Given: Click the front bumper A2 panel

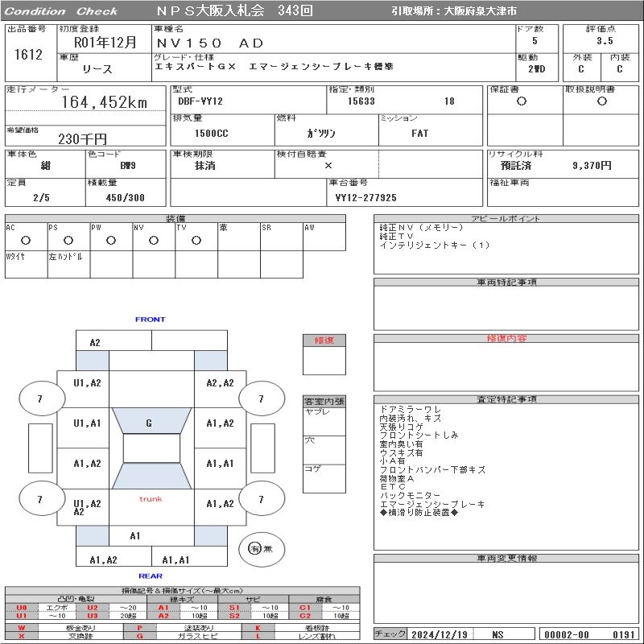Looking at the screenshot, I should pos(95,342).
